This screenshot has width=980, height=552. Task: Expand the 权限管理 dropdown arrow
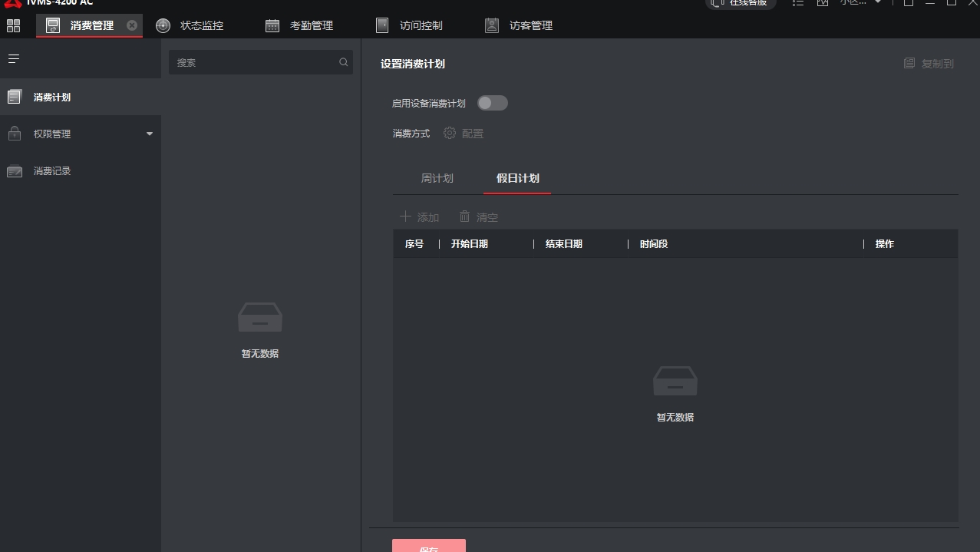(x=150, y=134)
